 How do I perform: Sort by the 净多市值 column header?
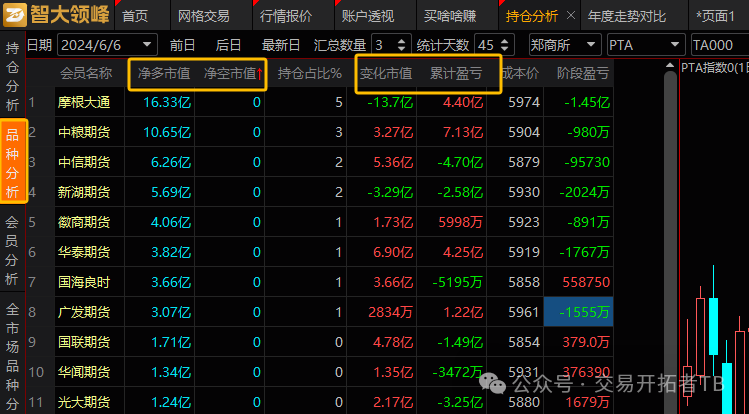(x=164, y=74)
